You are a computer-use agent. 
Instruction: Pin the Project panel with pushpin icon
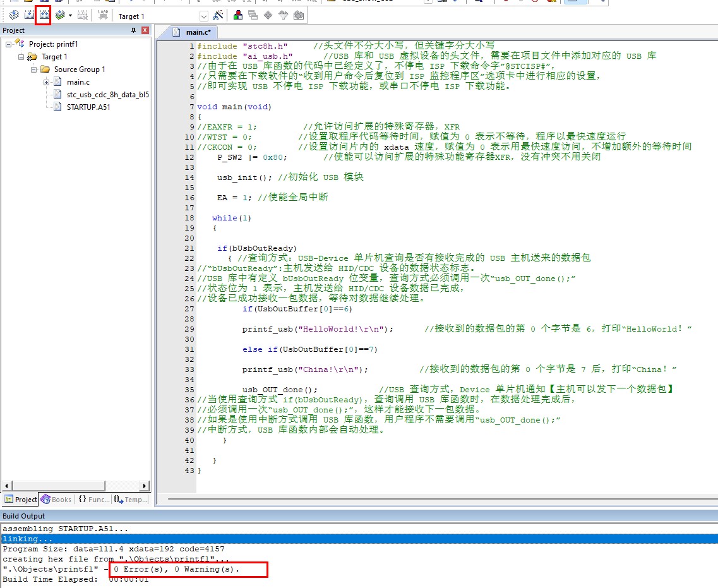[134, 30]
